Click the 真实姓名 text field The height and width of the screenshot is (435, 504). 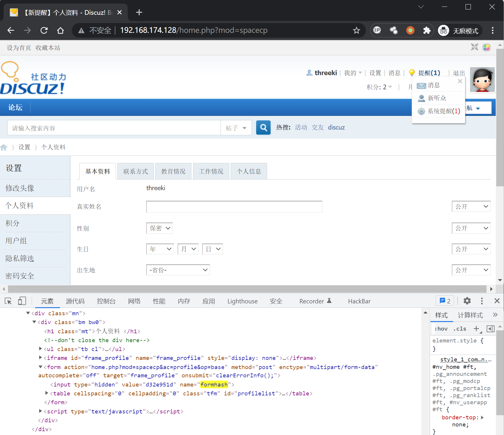(234, 207)
